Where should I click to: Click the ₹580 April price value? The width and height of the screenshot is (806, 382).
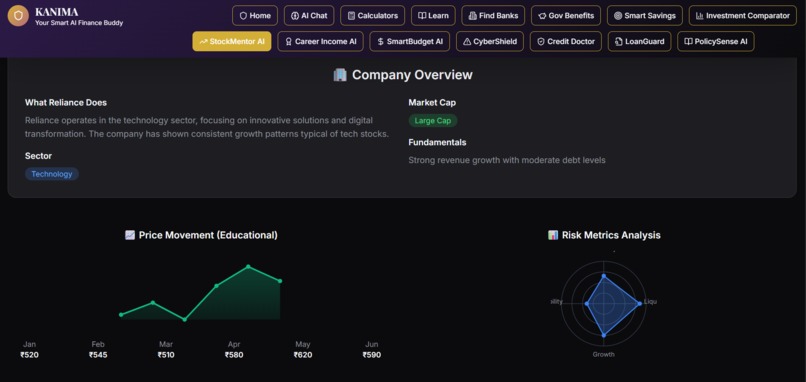(x=234, y=355)
